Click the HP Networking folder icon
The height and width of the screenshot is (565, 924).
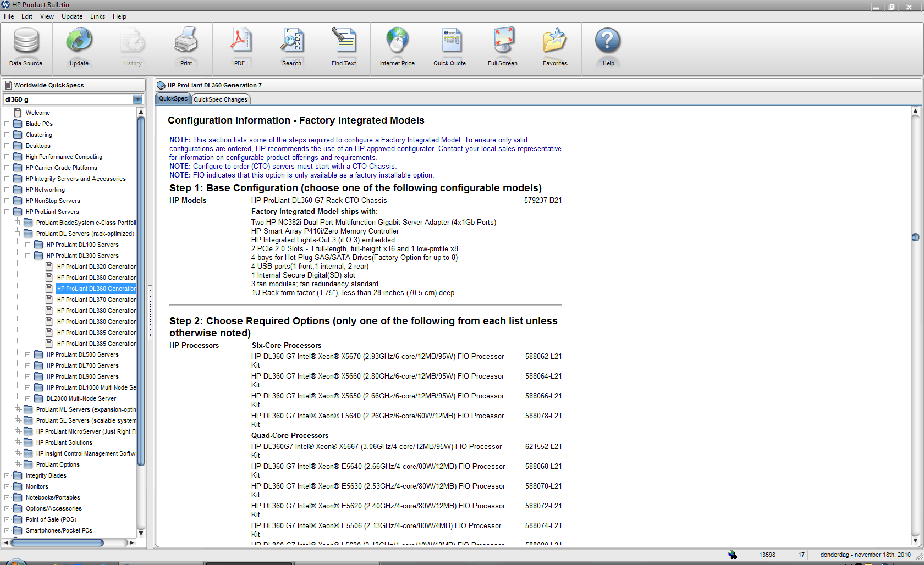point(18,190)
